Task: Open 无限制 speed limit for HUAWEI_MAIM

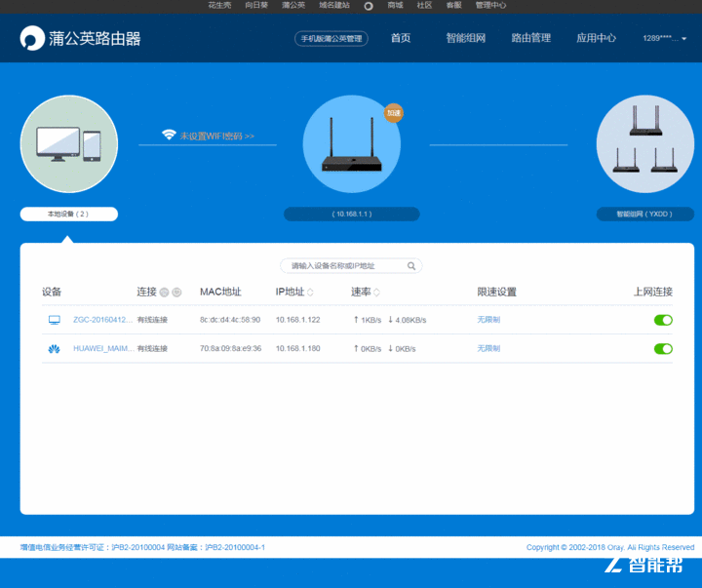Action: [488, 349]
